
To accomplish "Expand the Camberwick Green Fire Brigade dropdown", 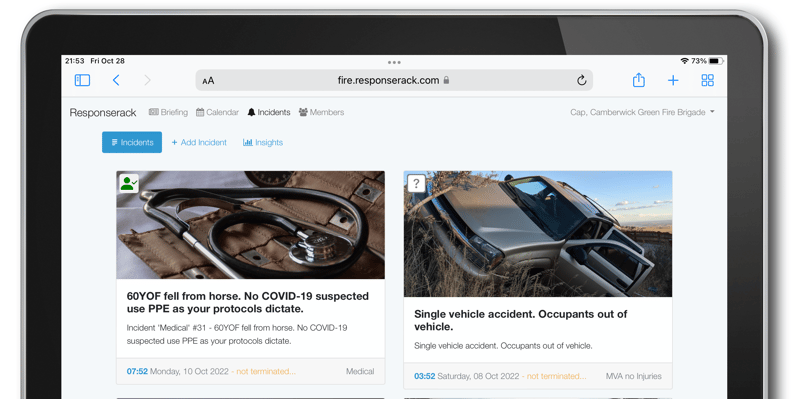I will click(x=642, y=112).
